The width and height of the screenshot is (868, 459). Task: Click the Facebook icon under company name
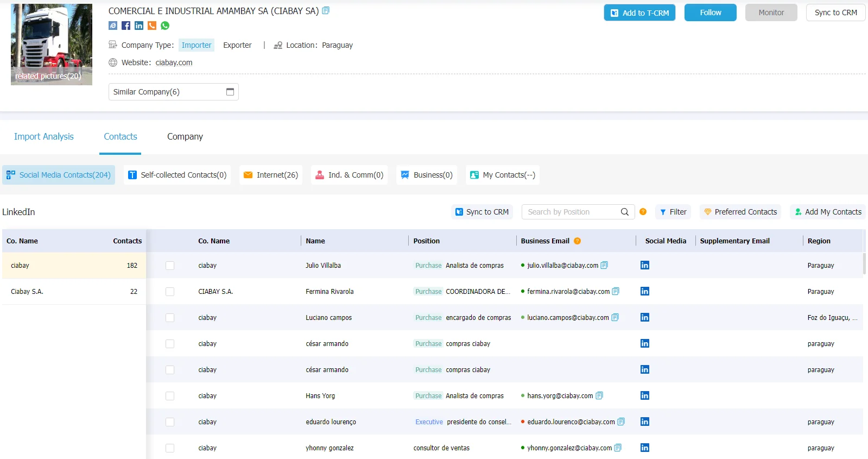click(x=126, y=26)
